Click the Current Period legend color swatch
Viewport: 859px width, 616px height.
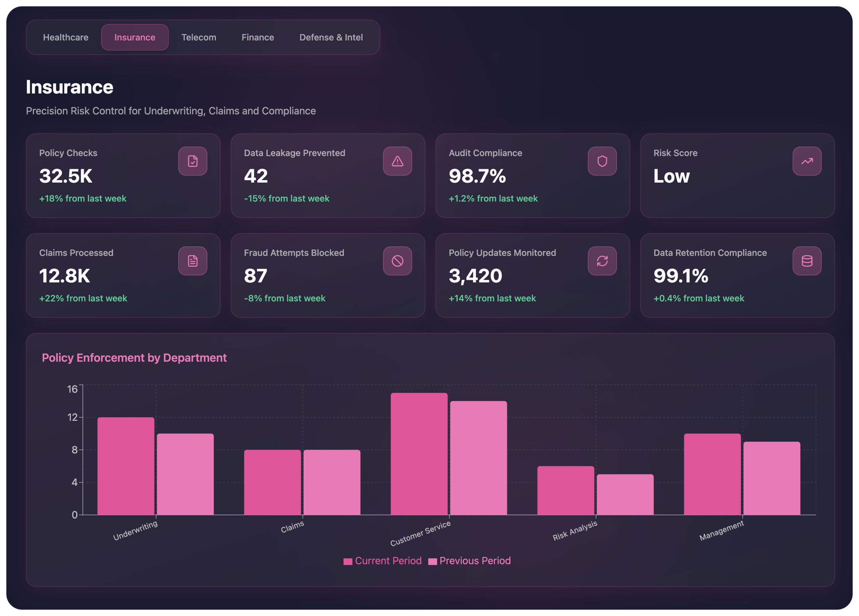[348, 561]
